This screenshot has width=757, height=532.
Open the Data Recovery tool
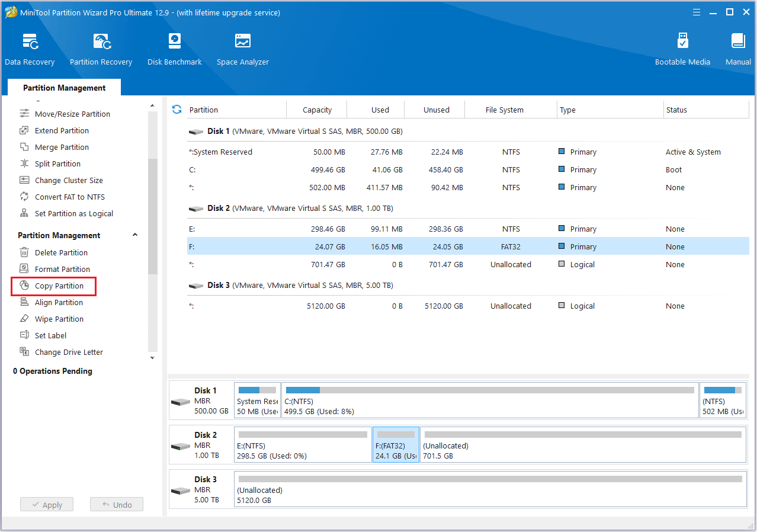pyautogui.click(x=30, y=49)
